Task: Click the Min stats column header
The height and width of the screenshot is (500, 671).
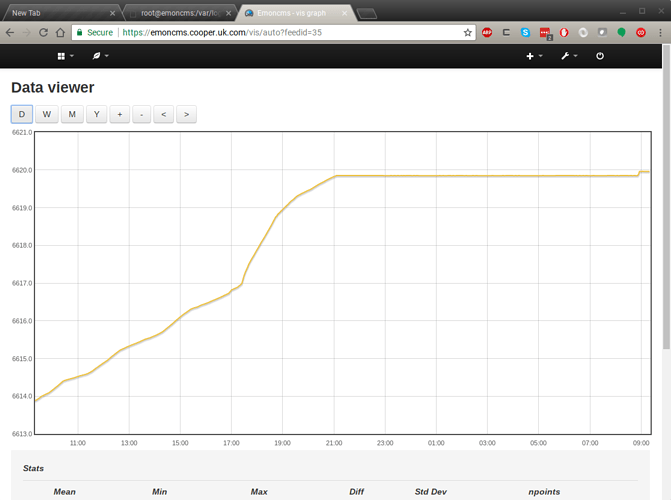Action: click(x=160, y=492)
